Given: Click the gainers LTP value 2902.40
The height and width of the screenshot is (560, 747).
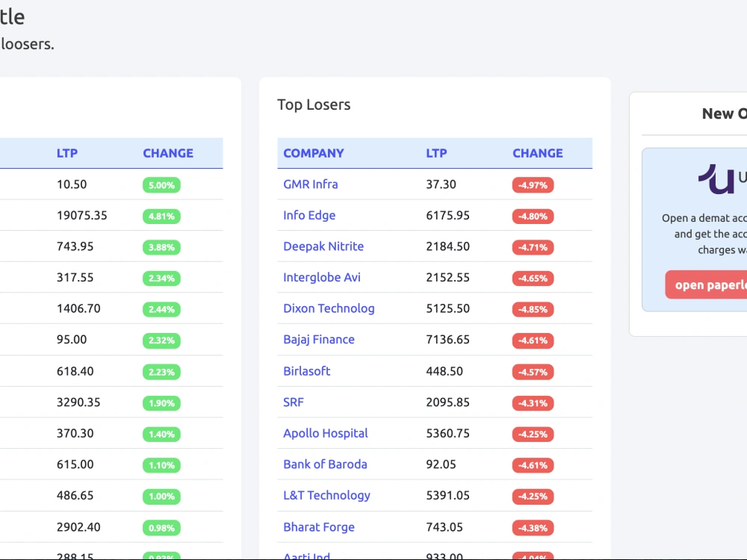Looking at the screenshot, I should pyautogui.click(x=78, y=527).
